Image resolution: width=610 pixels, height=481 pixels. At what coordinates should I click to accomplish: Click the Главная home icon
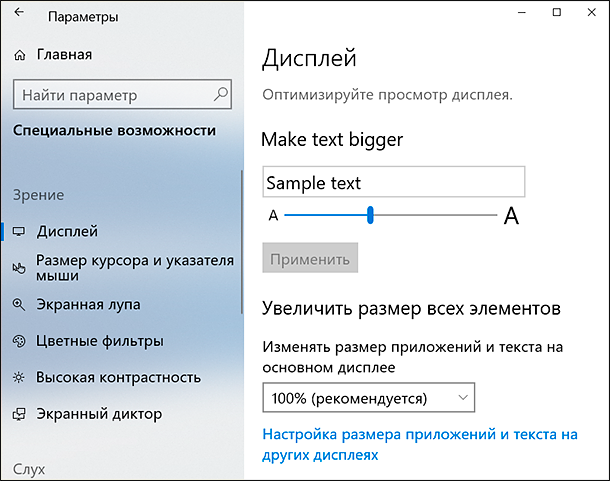(20, 54)
